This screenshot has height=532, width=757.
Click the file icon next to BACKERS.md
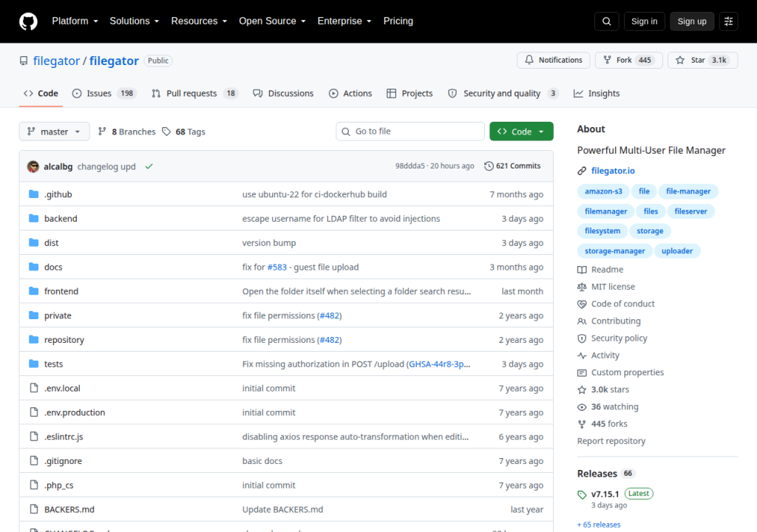pos(34,509)
